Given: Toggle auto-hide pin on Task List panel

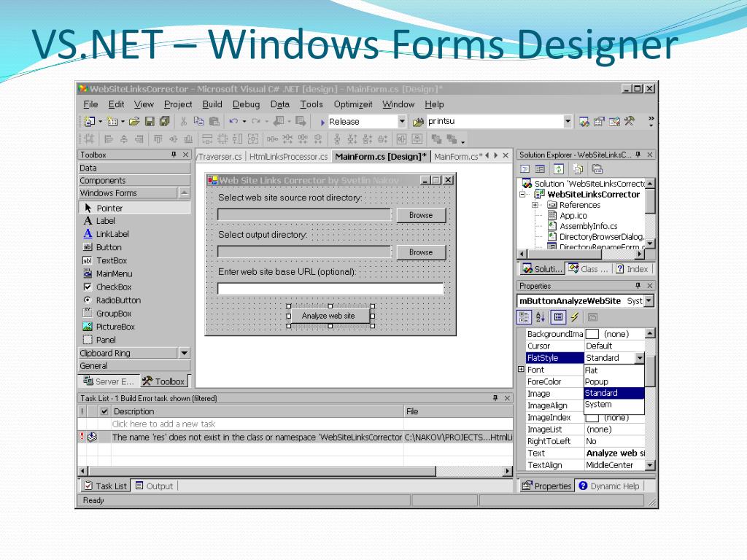Looking at the screenshot, I should (x=495, y=398).
